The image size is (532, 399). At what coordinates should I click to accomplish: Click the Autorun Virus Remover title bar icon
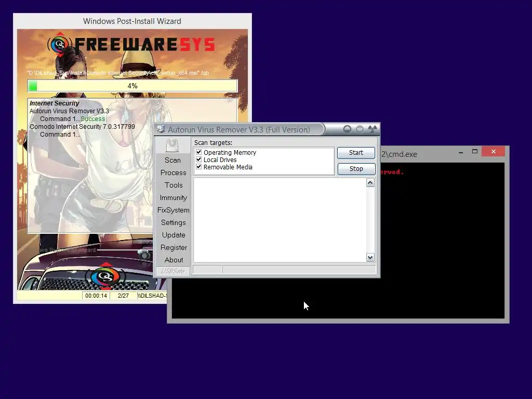pos(161,129)
